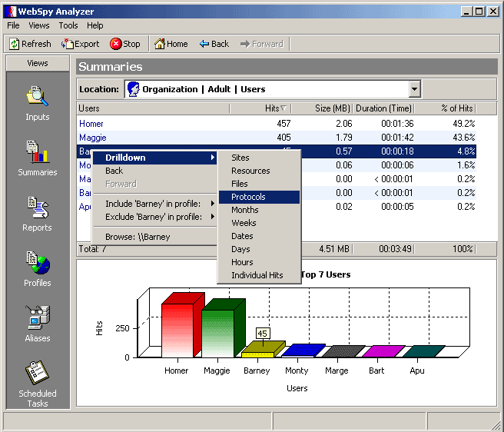Choose Files in Drilldown submenu
The height and width of the screenshot is (432, 504).
[x=259, y=184]
